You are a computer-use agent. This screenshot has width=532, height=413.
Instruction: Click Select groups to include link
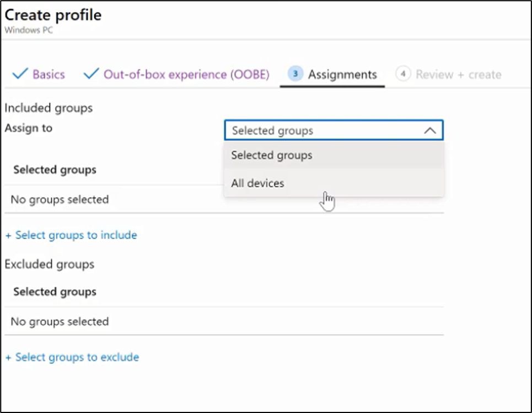tap(76, 235)
